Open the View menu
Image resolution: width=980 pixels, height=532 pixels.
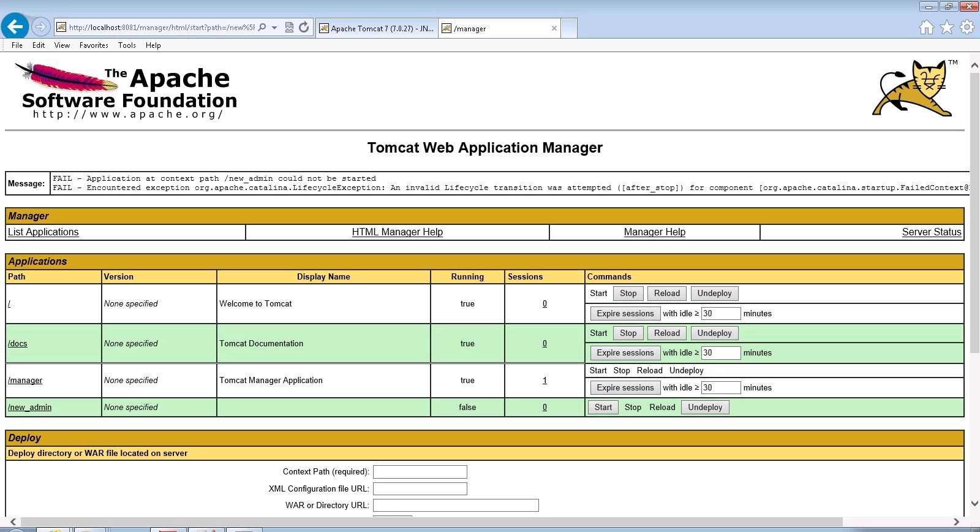(62, 45)
